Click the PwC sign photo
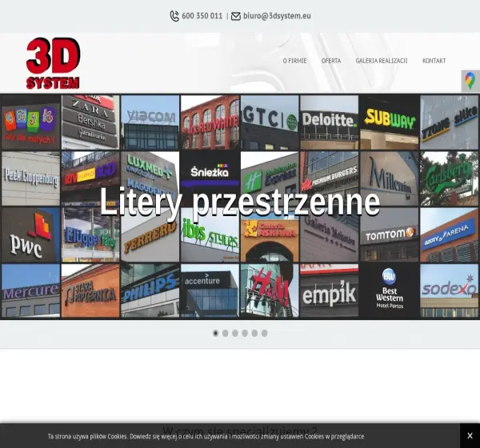 point(30,235)
